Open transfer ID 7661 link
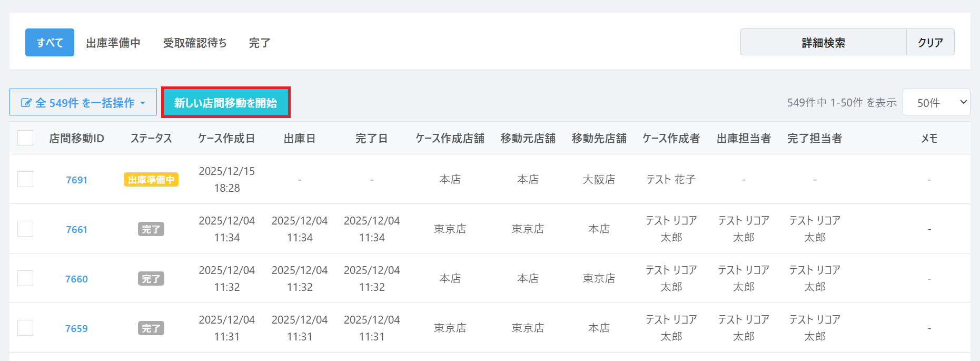 (76, 229)
